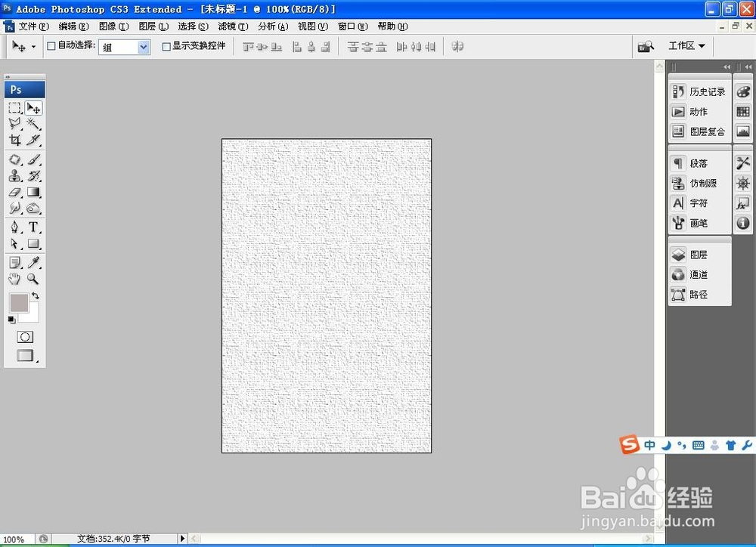
Task: Open the 图像 menu
Action: pyautogui.click(x=114, y=26)
